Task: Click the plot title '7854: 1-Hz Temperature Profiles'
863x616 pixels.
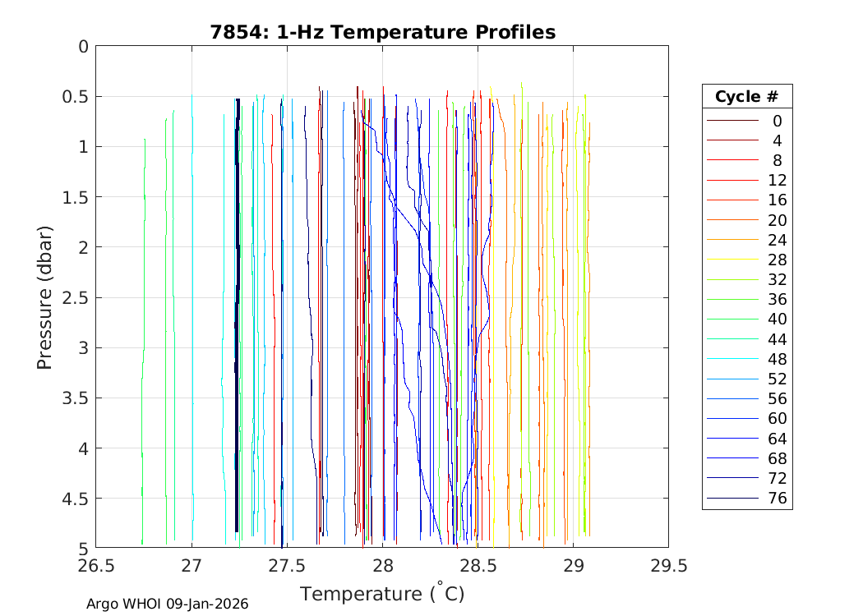Action: click(x=381, y=32)
